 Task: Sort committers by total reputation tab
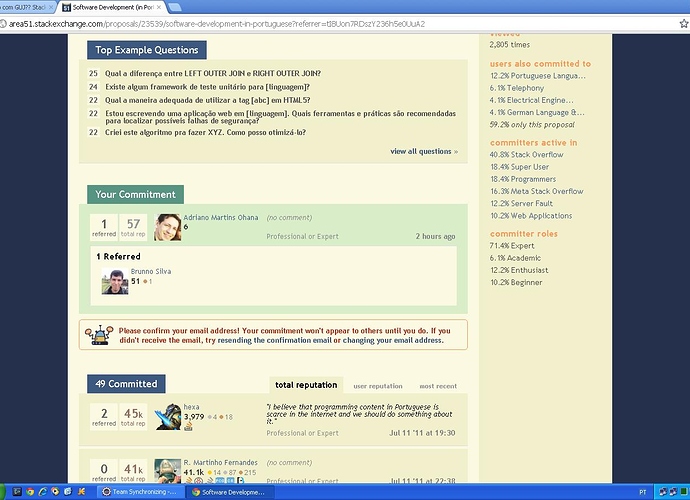pos(306,385)
